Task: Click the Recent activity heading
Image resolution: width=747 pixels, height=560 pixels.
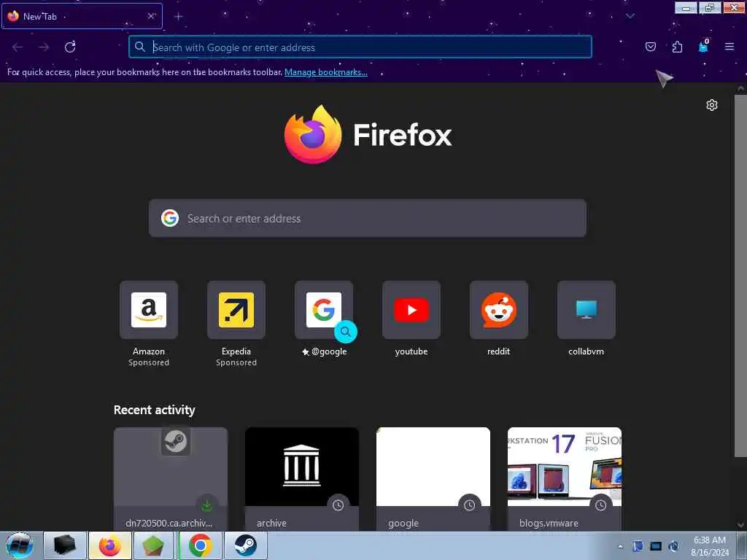Action: tap(155, 410)
